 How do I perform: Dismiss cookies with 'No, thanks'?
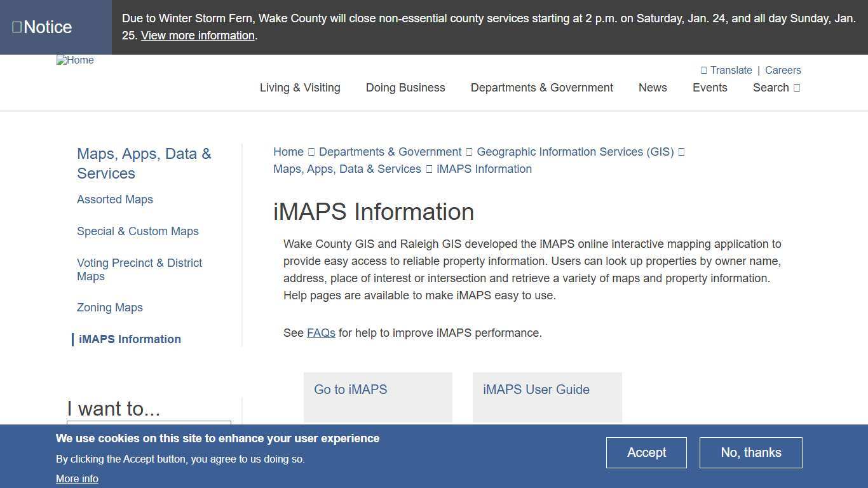point(750,452)
